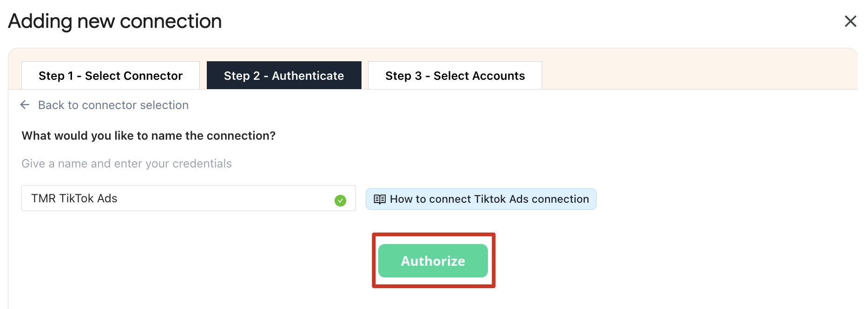Click the green validation checkmark icon

click(x=340, y=200)
